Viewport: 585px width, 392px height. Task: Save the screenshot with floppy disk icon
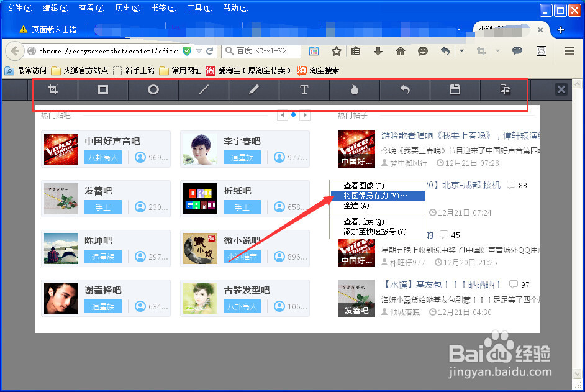pos(455,89)
